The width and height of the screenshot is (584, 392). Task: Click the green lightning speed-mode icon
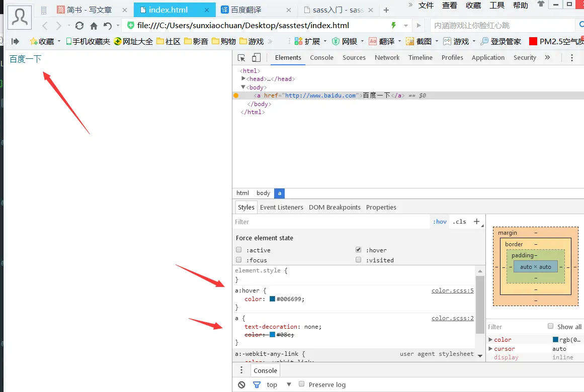tap(393, 25)
